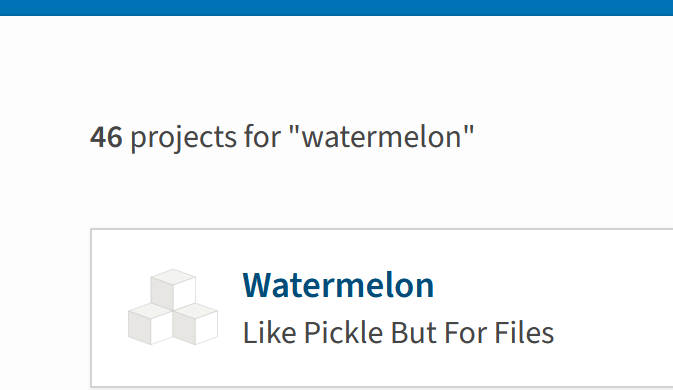Click the bold 46 results count
This screenshot has height=390, width=673.
tap(106, 137)
